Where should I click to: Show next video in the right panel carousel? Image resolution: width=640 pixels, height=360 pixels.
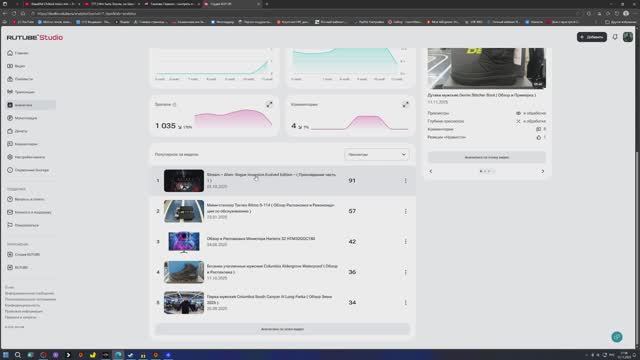pos(542,171)
